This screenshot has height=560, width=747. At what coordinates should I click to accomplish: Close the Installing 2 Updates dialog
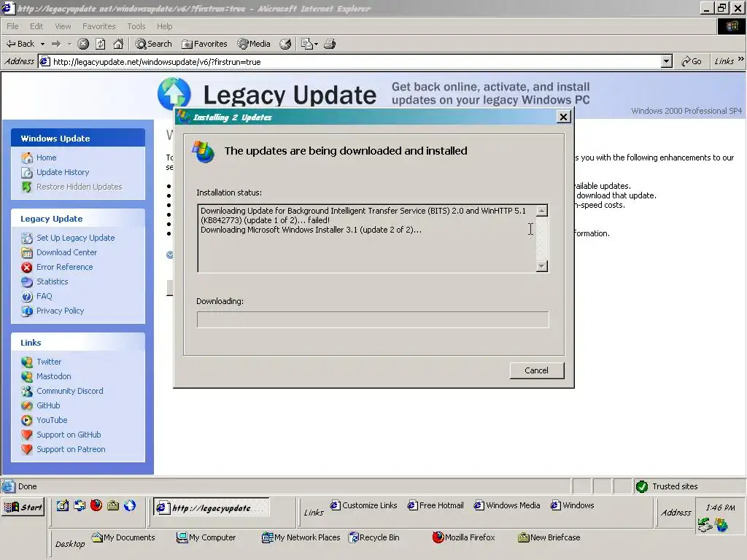564,117
